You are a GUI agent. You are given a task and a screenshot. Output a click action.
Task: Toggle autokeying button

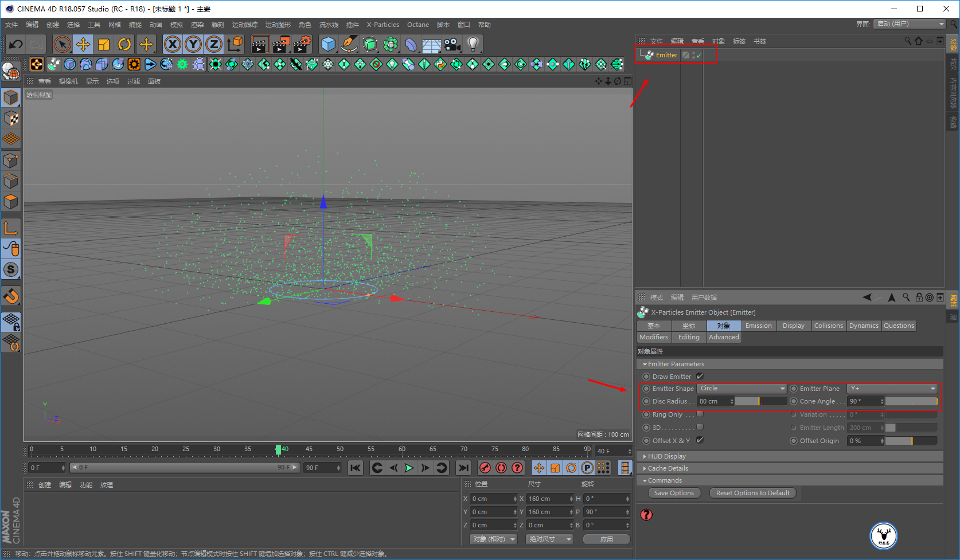click(x=501, y=468)
